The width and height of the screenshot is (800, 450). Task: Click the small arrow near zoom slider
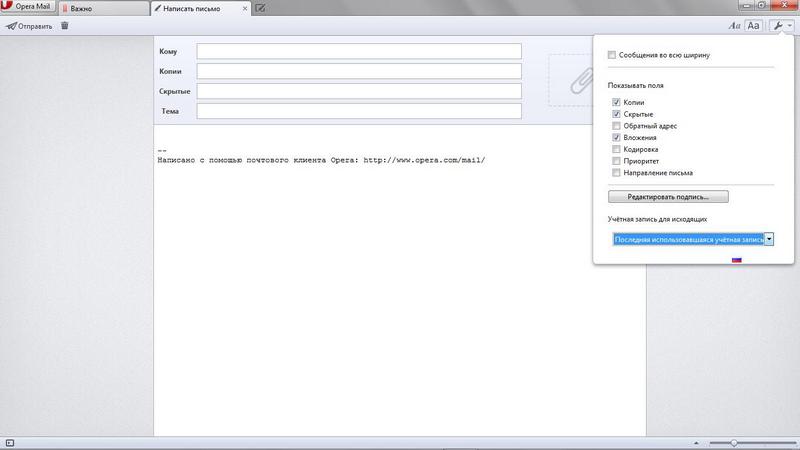point(696,443)
